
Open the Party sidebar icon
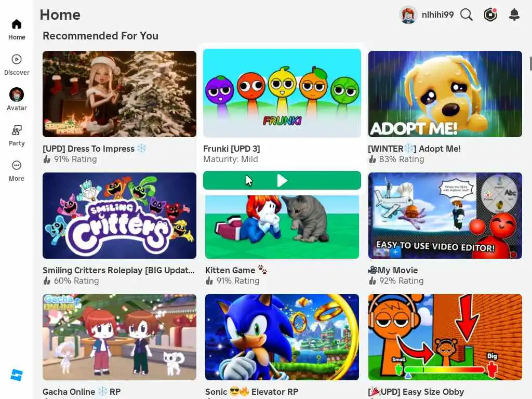pyautogui.click(x=17, y=130)
